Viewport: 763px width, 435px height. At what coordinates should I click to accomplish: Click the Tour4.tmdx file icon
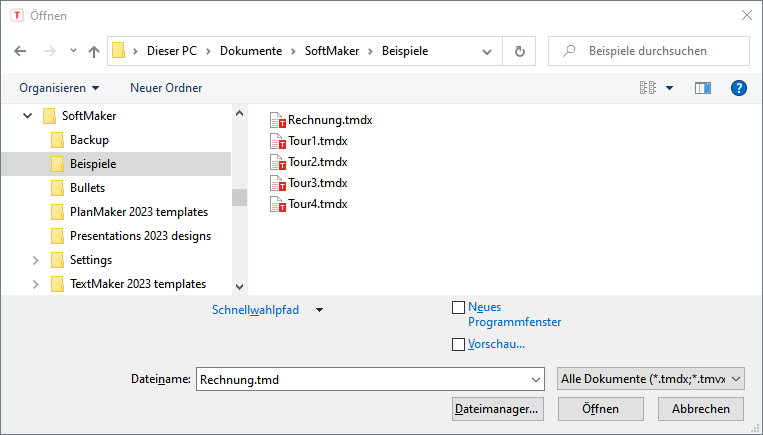tap(278, 204)
